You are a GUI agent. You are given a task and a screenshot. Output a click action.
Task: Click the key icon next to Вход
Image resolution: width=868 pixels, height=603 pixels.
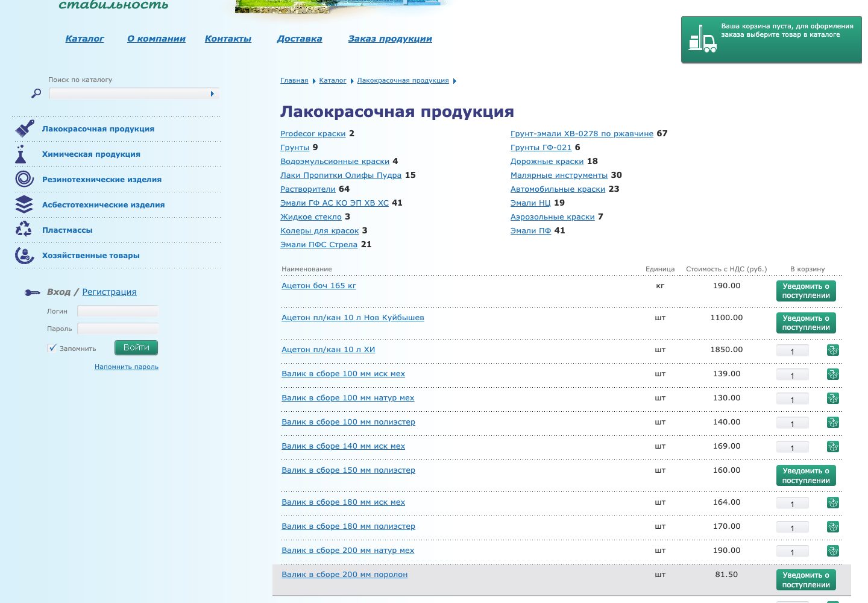point(32,292)
